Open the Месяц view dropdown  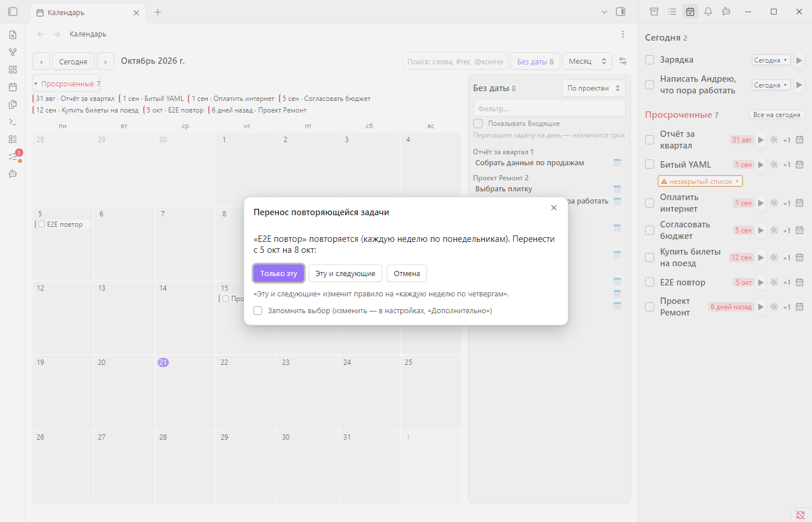click(588, 61)
